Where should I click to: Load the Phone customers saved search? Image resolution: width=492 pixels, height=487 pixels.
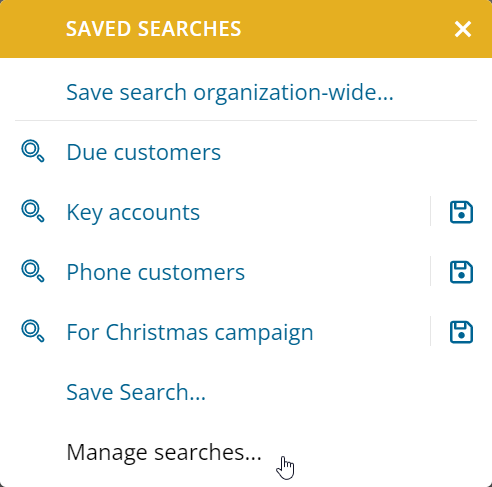tap(156, 272)
